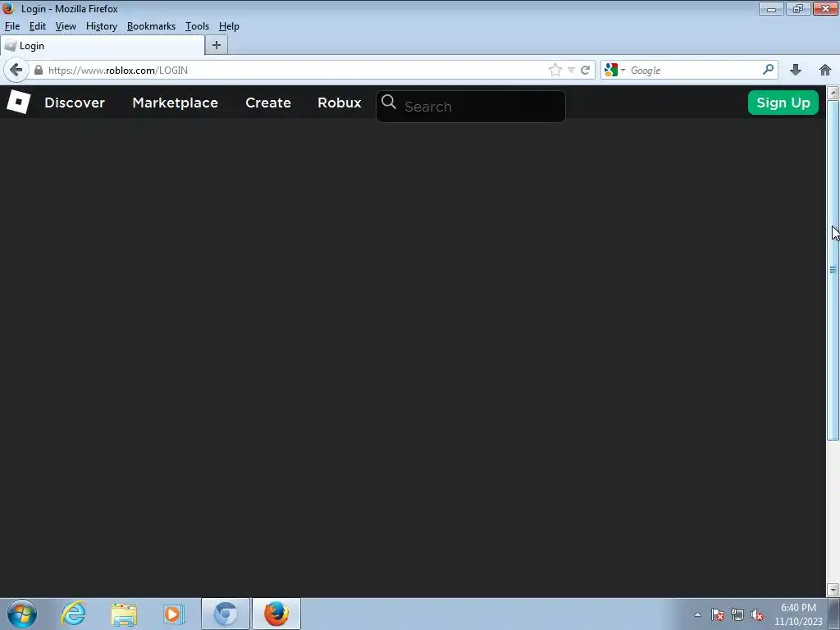This screenshot has height=630, width=840.
Task: Open the Action Center flag icon
Action: pos(718,614)
